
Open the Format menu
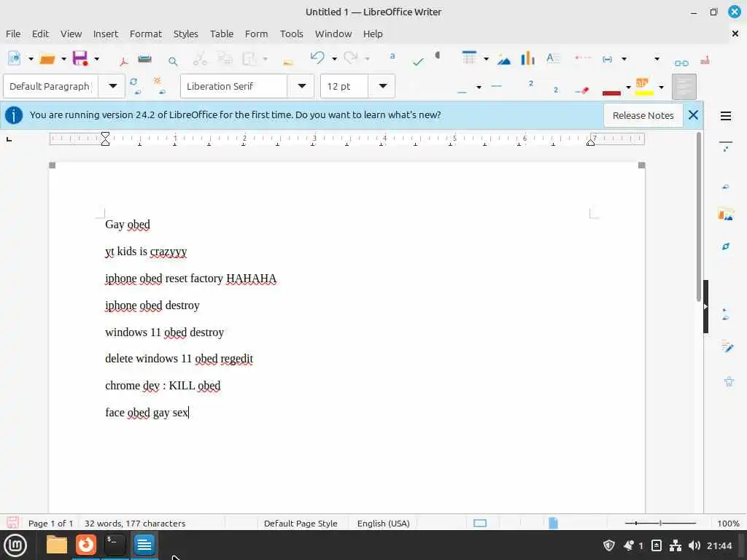point(146,34)
